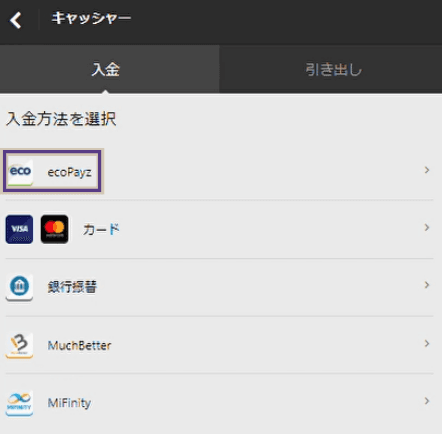Choose the カード payment label
The width and height of the screenshot is (442, 434).
coord(101,229)
